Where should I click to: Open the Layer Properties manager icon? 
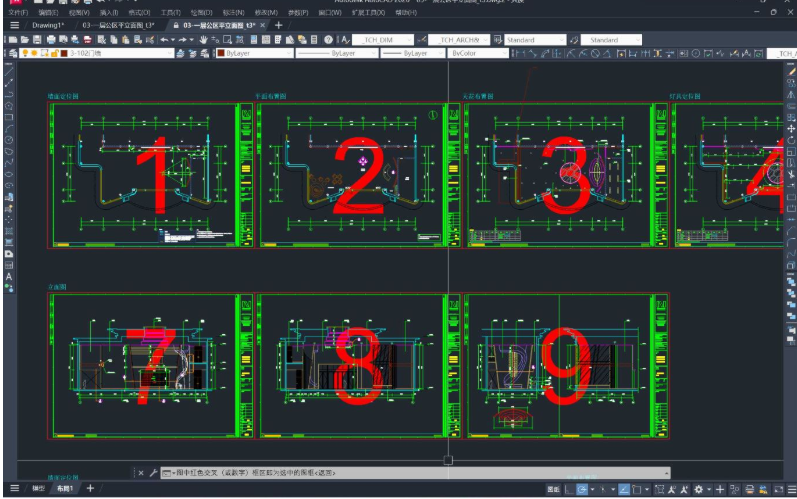tap(13, 53)
